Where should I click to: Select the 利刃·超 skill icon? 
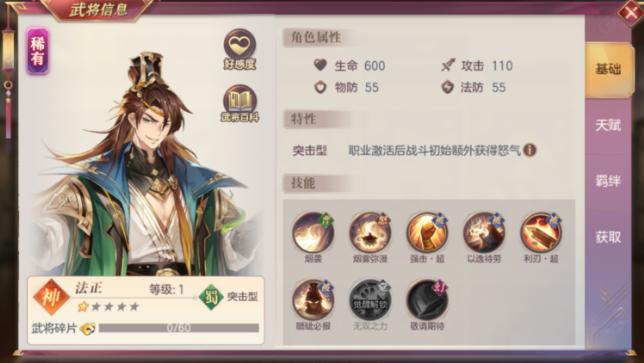[541, 233]
